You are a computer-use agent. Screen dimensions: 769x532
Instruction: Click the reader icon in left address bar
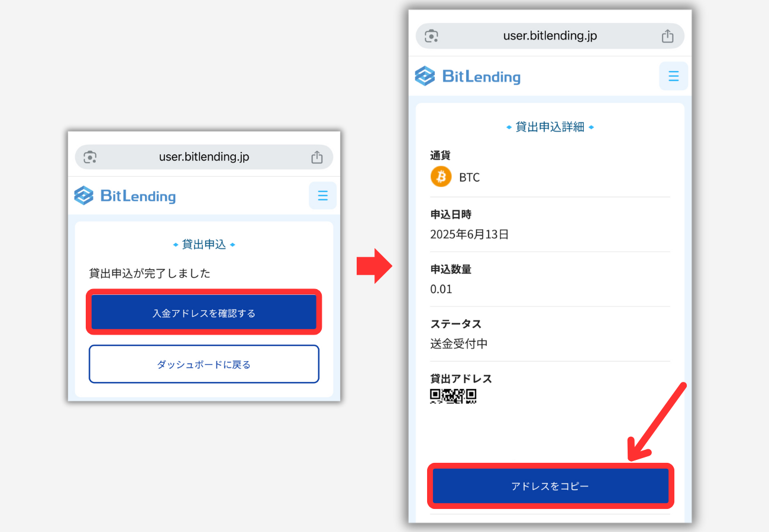(x=90, y=157)
